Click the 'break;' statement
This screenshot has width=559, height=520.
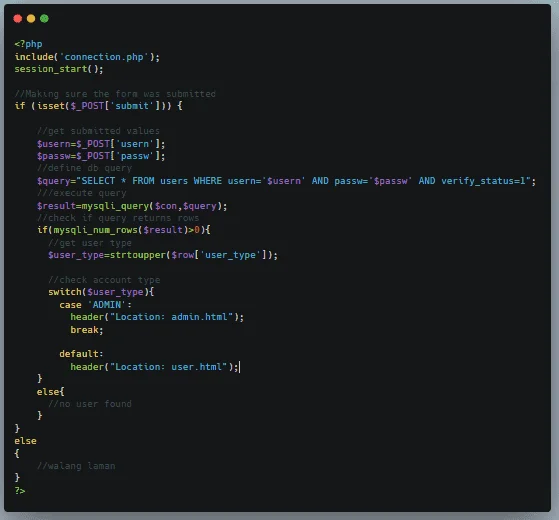[87, 330]
